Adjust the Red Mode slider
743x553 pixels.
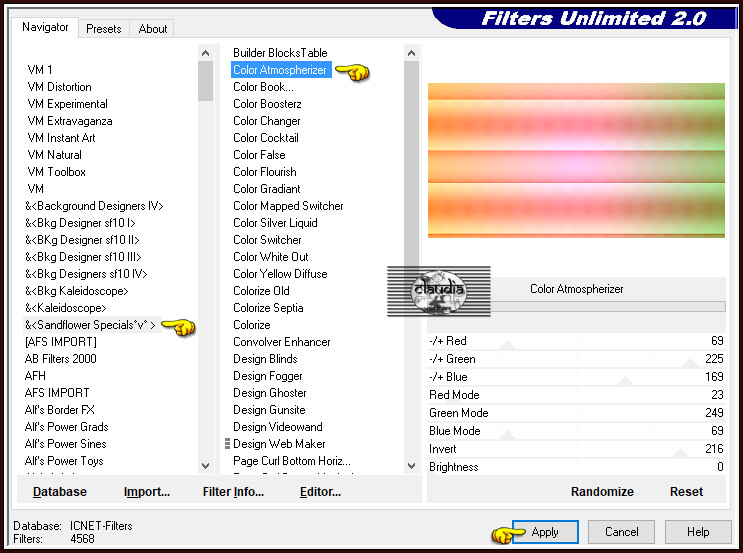pyautogui.click(x=576, y=395)
